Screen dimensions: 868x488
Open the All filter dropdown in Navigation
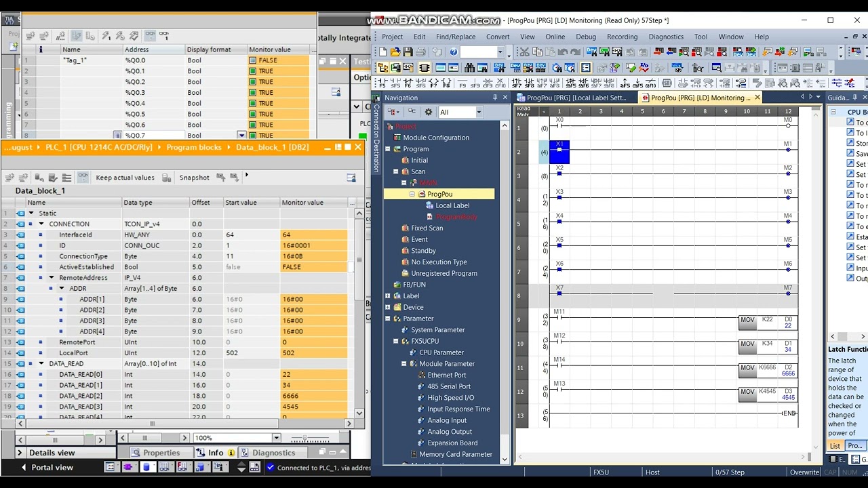[479, 113]
